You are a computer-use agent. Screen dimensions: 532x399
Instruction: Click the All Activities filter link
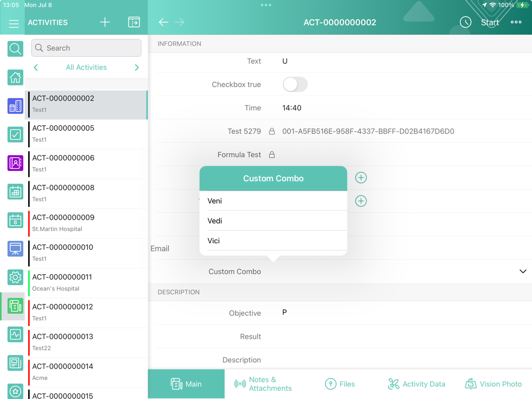[x=86, y=67]
